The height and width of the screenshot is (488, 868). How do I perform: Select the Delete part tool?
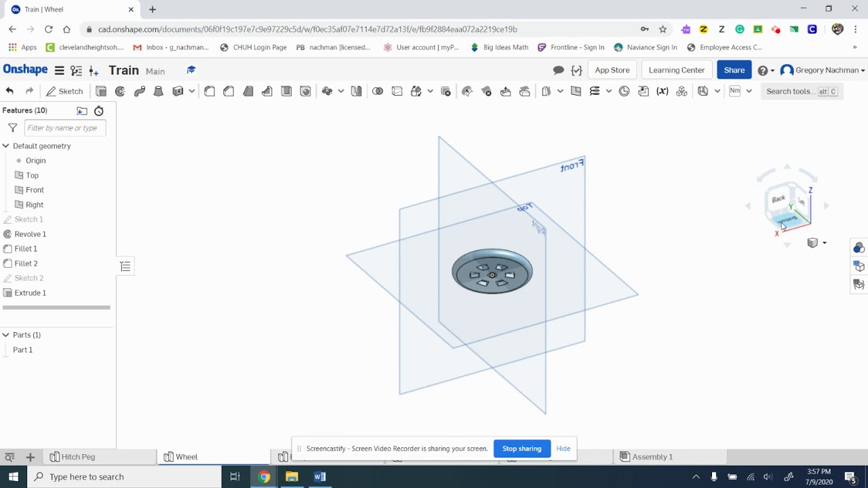point(446,91)
